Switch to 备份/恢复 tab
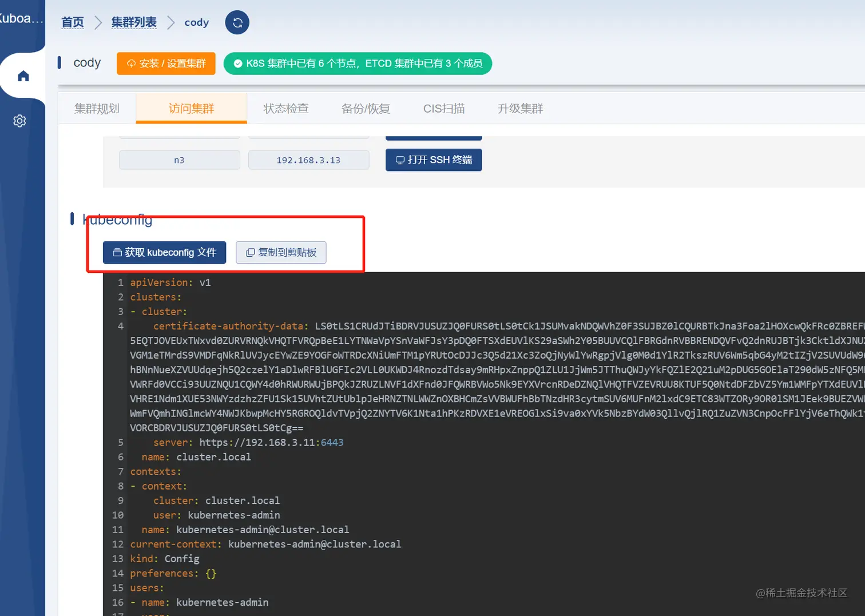The width and height of the screenshot is (865, 616). (x=366, y=109)
